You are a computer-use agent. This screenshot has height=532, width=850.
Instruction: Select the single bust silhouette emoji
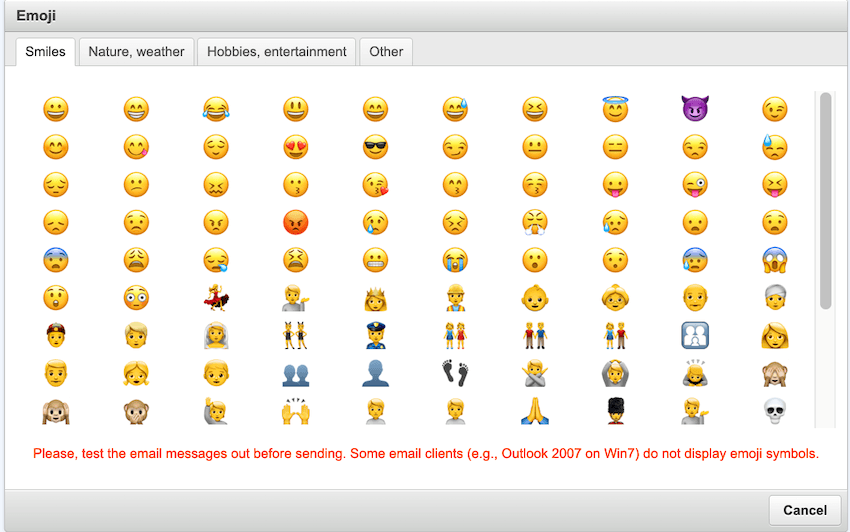click(376, 374)
